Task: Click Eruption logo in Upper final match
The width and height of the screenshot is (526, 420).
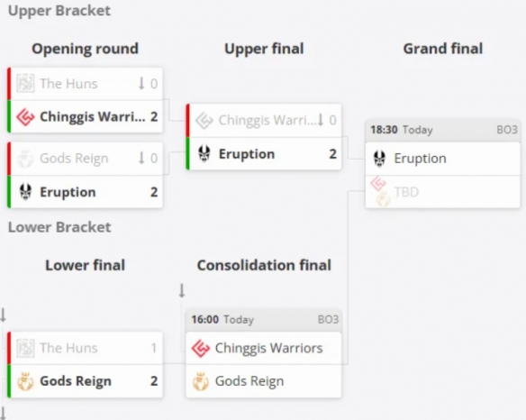Action: [x=204, y=154]
